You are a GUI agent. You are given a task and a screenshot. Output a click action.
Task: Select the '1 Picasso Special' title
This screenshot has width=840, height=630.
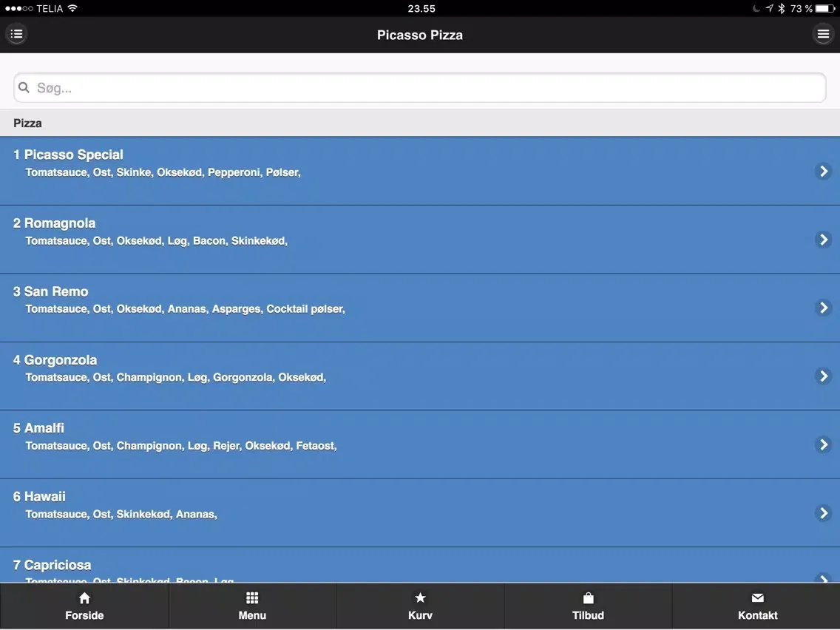[x=68, y=155]
